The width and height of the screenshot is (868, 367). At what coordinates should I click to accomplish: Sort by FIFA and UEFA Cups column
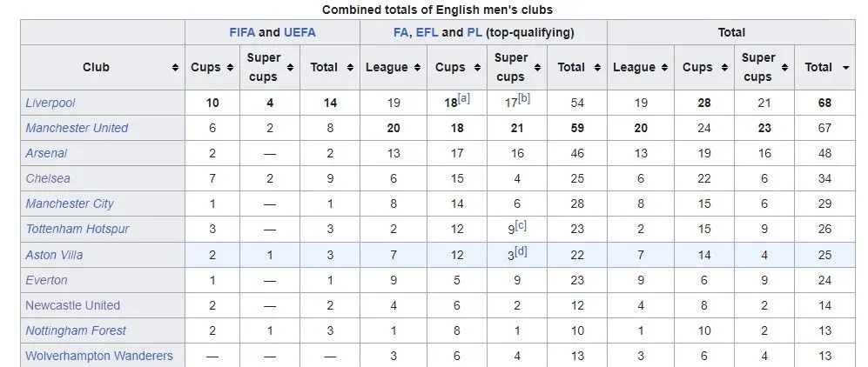(230, 68)
